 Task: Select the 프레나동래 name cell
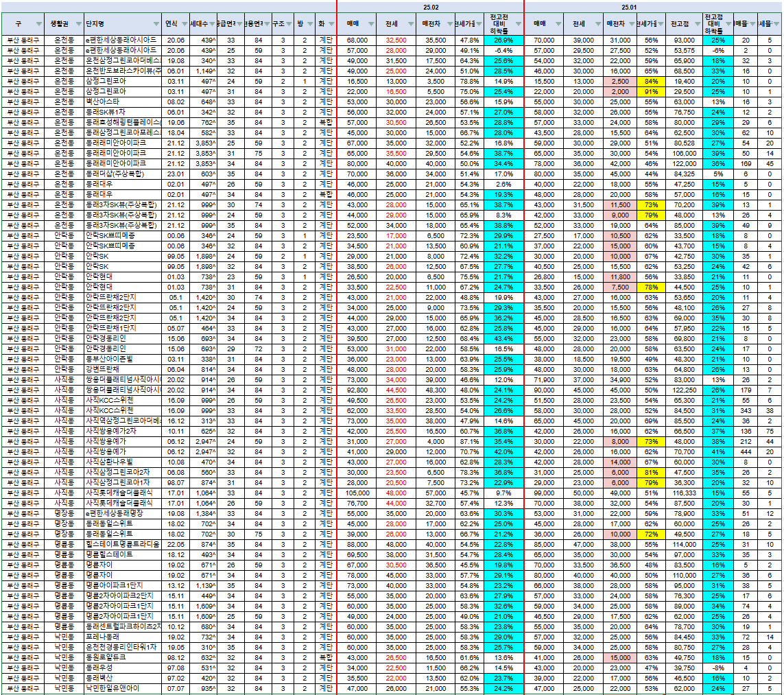coord(123,637)
